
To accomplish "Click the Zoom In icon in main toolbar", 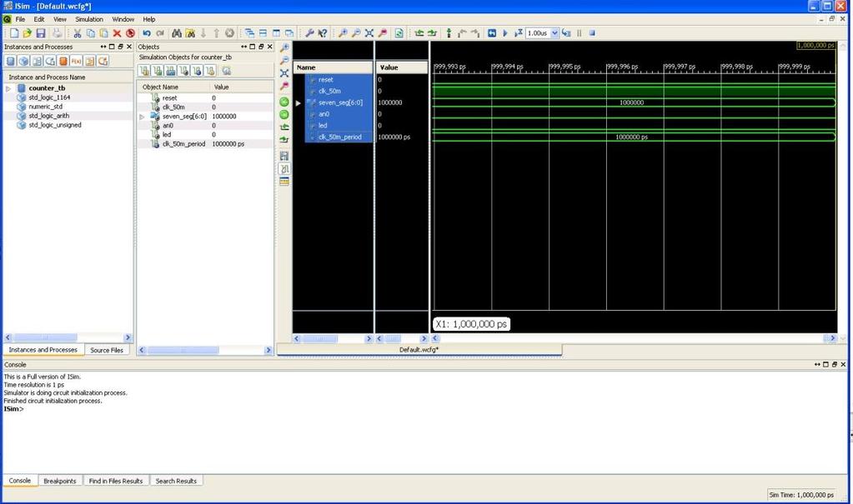I will coord(343,33).
